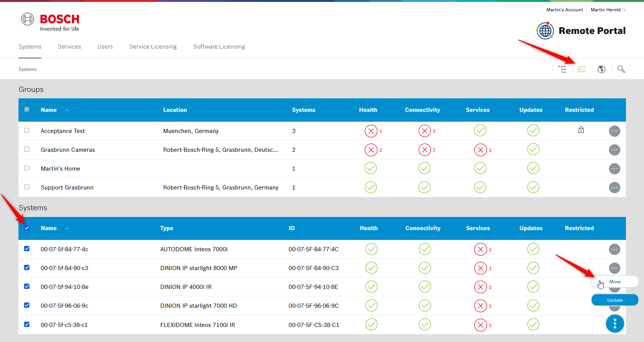Viewport: 644px width, 342px height.
Task: Open the Software Licensing tab
Action: pyautogui.click(x=219, y=47)
